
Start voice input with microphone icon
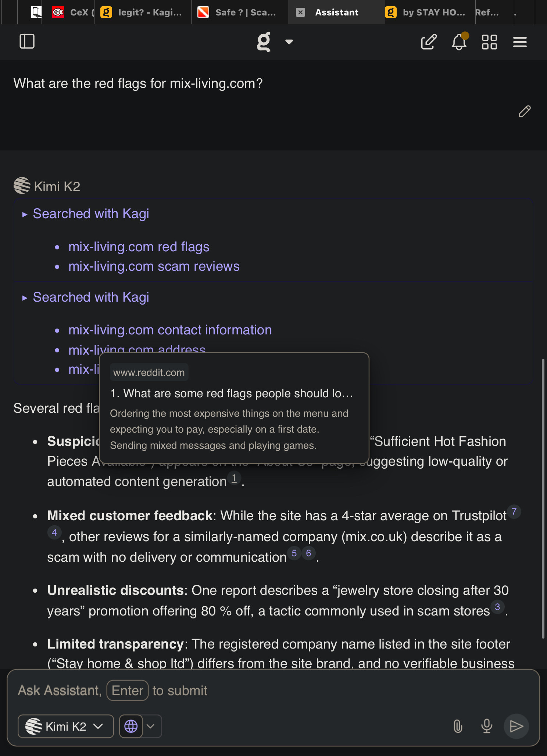point(487,726)
